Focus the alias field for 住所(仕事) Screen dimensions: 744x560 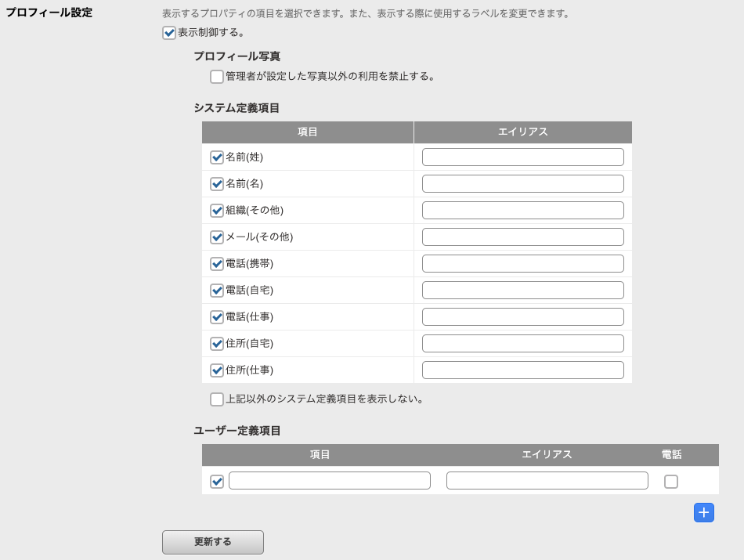point(523,370)
